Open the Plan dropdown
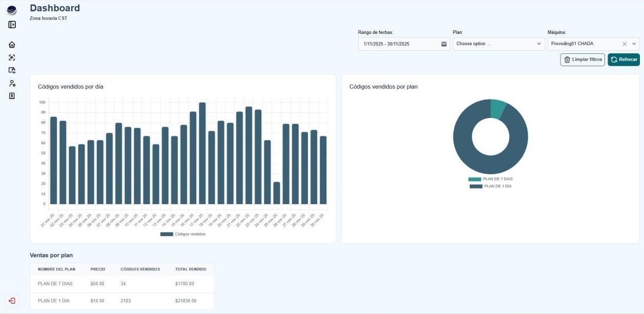 (x=498, y=44)
